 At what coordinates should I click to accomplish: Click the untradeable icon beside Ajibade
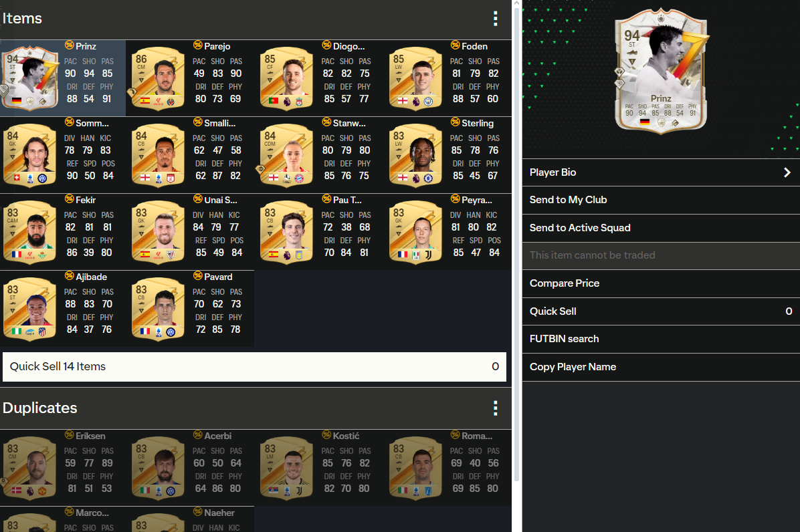(70, 276)
